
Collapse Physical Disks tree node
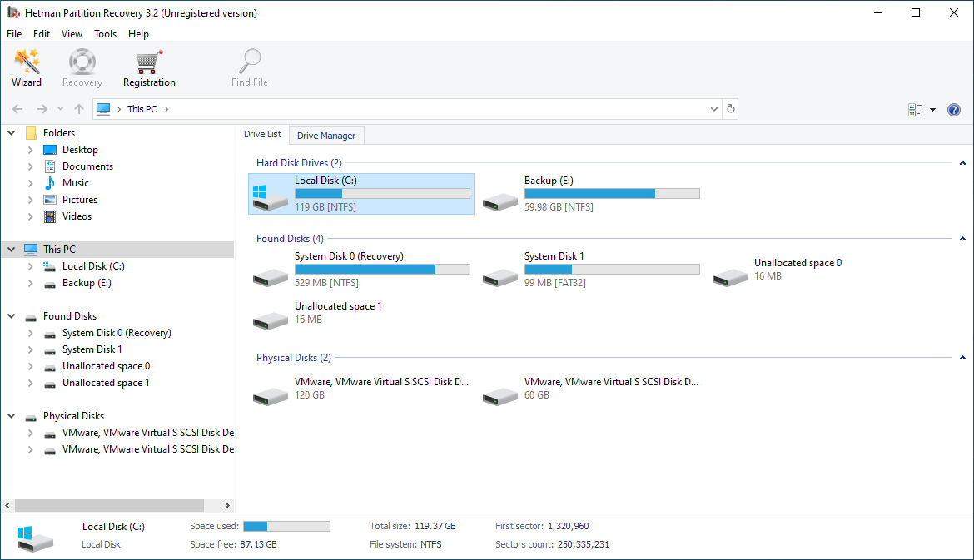pos(11,416)
